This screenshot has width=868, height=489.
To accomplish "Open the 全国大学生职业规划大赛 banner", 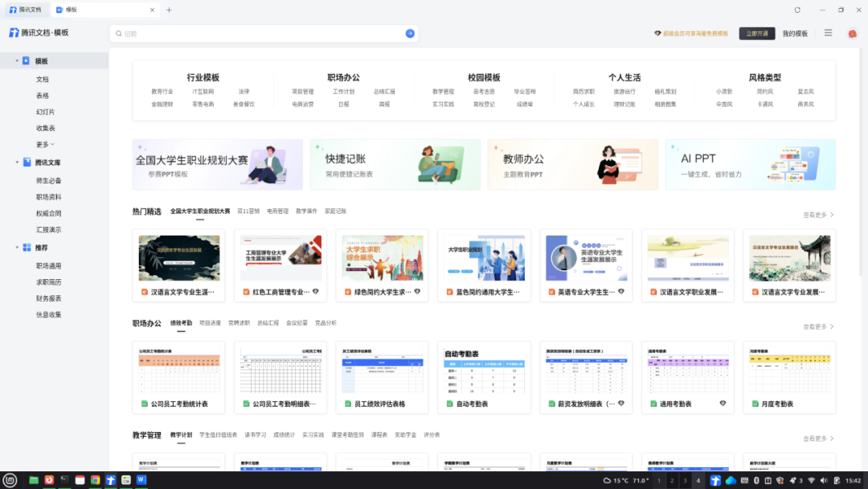I will tap(218, 165).
